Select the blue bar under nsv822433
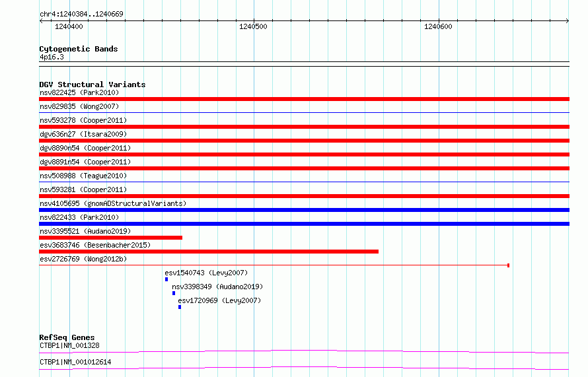This screenshot has height=377, width=588. pyautogui.click(x=304, y=224)
